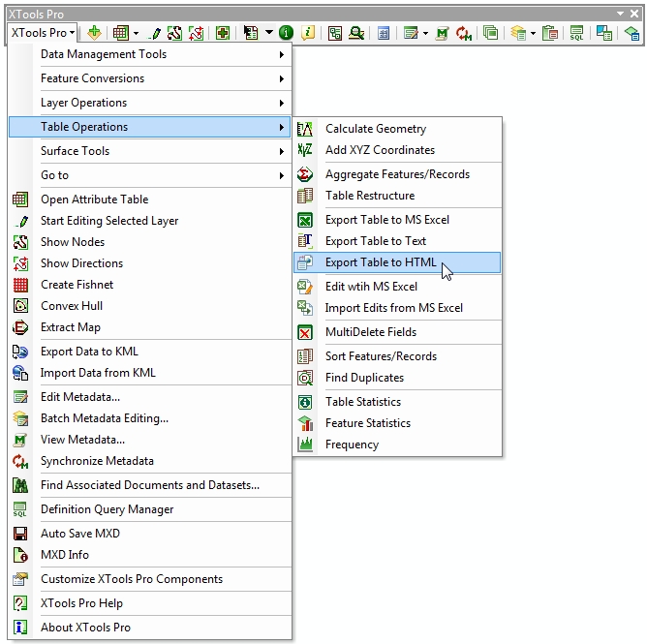
Task: Click the pencil Start Editing icon in toolbar
Action: pyautogui.click(x=155, y=33)
